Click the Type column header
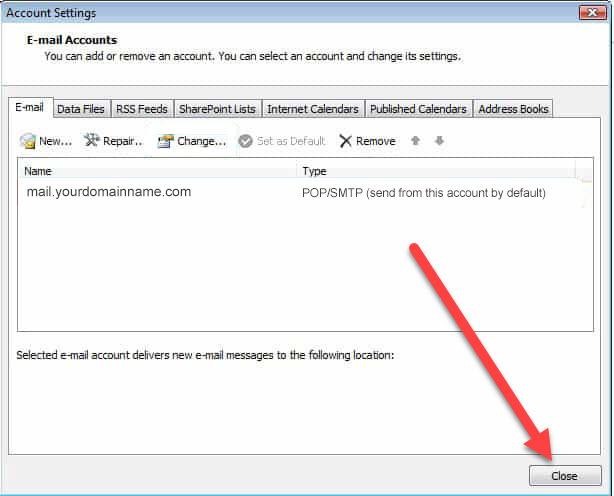The width and height of the screenshot is (614, 496). point(436,171)
